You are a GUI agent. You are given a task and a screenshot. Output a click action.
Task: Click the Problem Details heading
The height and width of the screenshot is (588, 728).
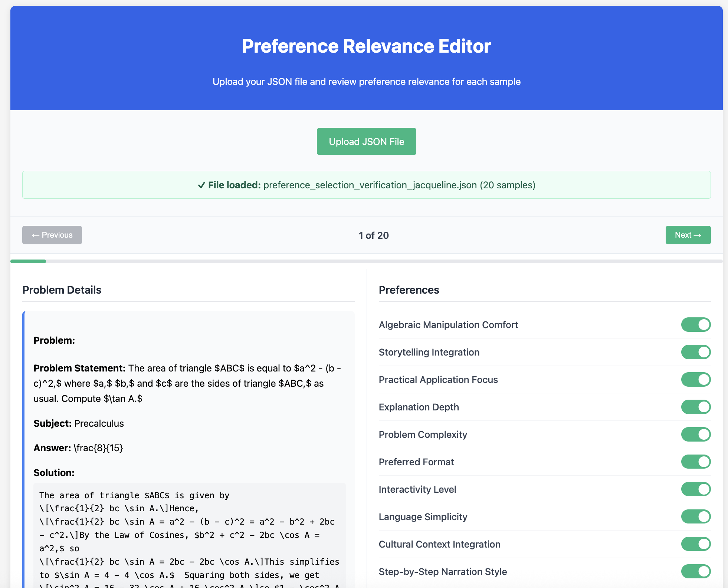coord(62,290)
